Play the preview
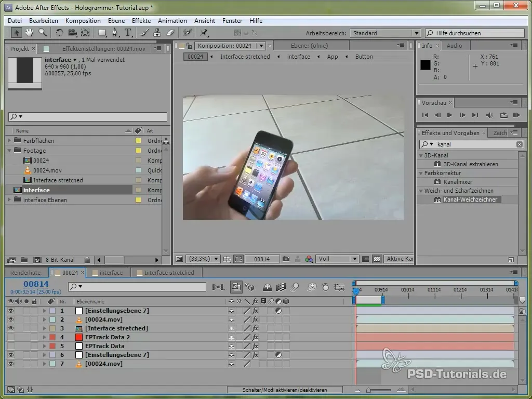 click(449, 115)
